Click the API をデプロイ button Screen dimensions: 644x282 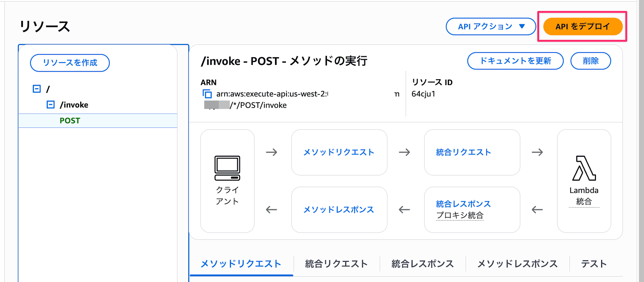pos(582,26)
